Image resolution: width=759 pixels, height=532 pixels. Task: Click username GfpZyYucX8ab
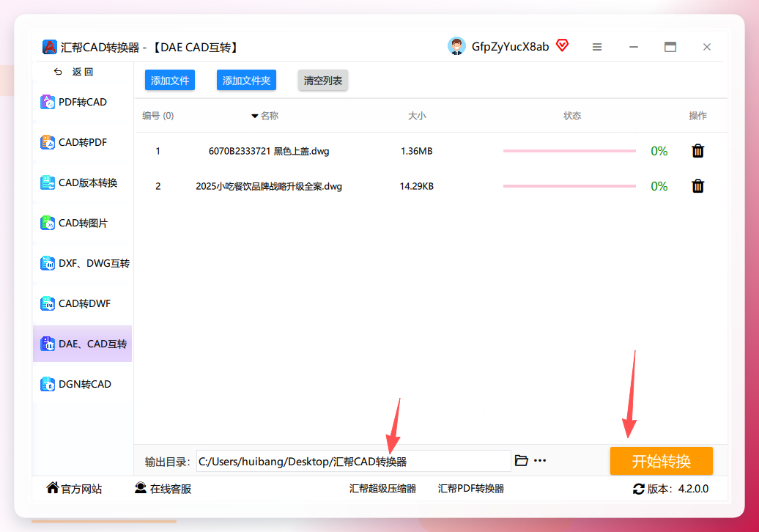510,46
